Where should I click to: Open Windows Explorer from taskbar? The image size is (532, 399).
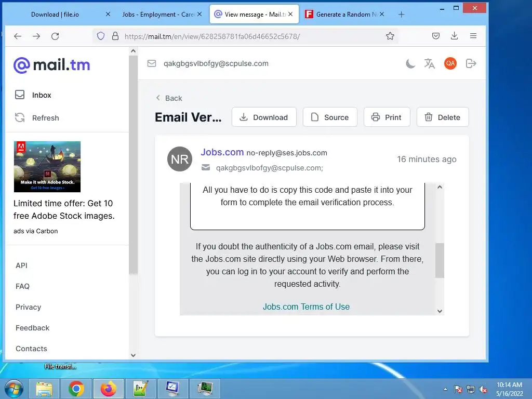44,389
